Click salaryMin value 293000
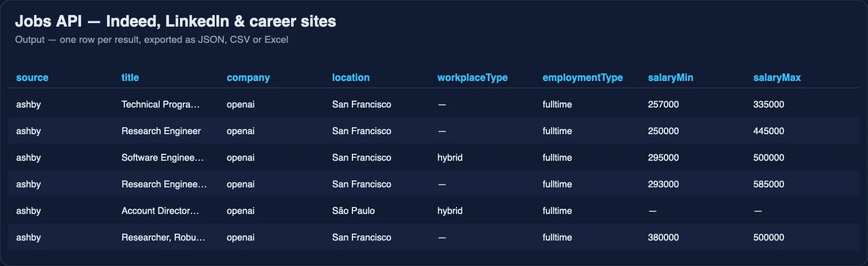Screen dimensions: 868x266 click(x=664, y=184)
